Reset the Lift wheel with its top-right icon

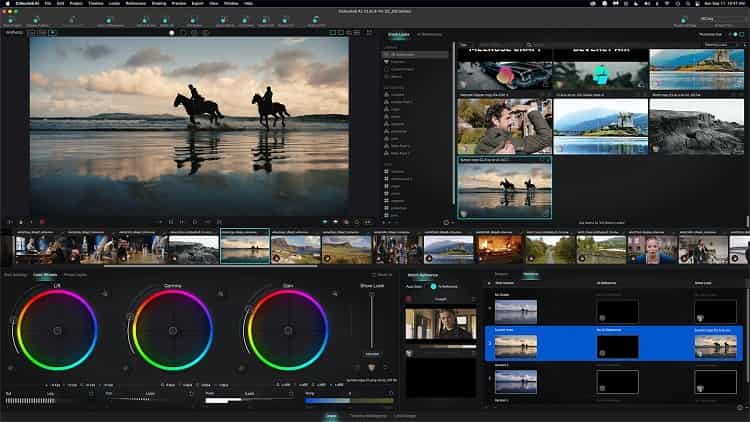(x=104, y=293)
